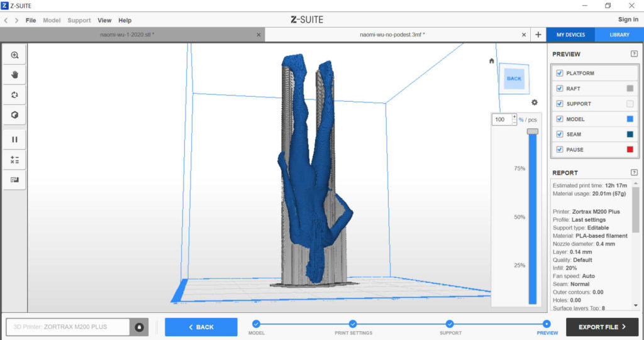Viewport: 644px width, 340px height.
Task: Switch units via % link
Action: pos(521,120)
